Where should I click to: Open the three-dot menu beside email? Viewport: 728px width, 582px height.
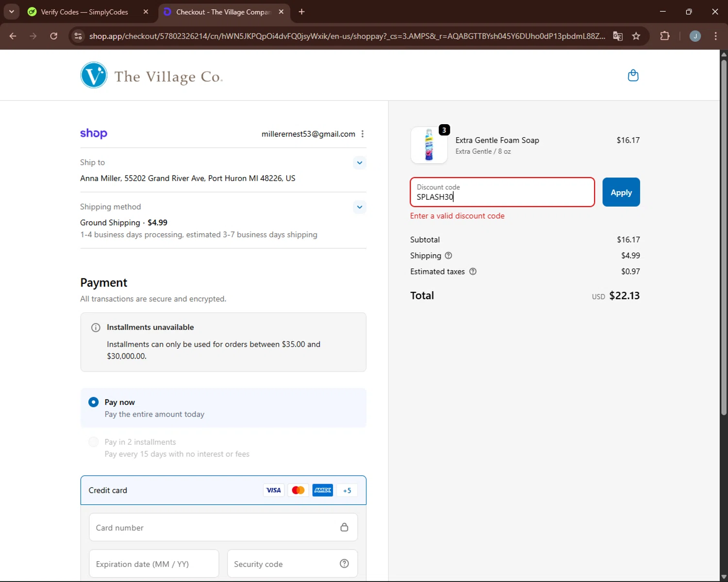coord(363,134)
